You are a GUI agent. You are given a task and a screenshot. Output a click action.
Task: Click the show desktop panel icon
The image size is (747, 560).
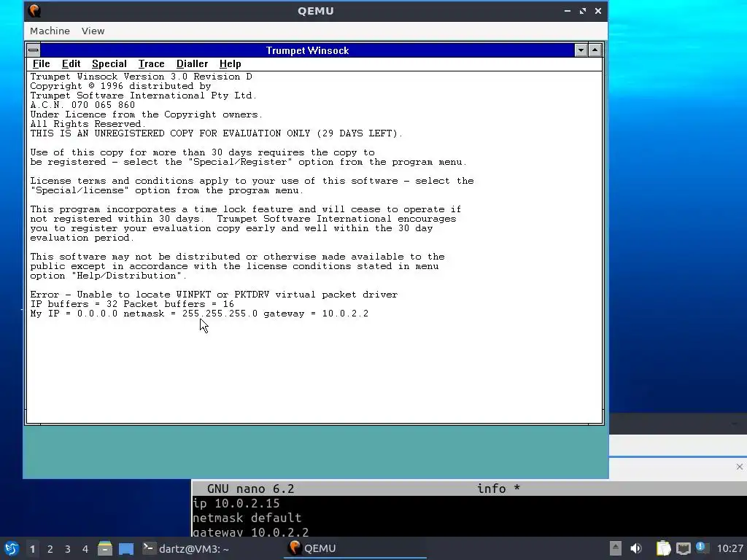(126, 548)
